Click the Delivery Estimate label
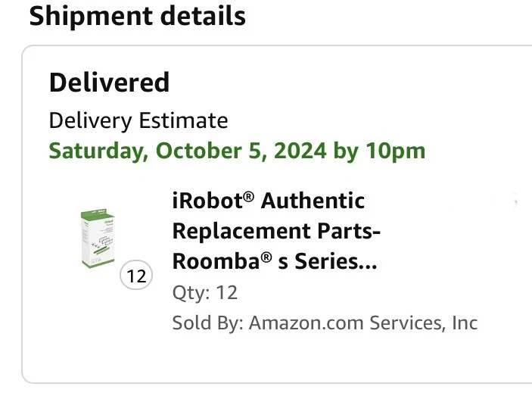 (x=138, y=120)
